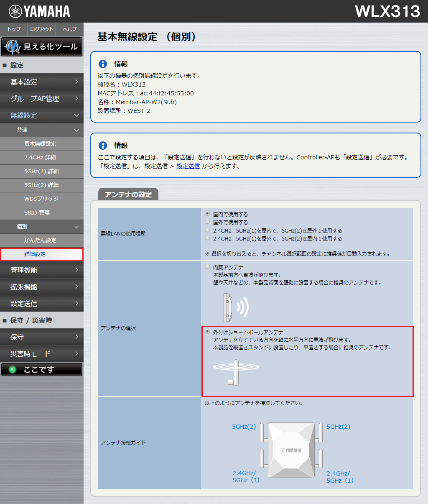Expand the 管理機能 section
Viewport: 428px width, 504px height.
click(42, 270)
